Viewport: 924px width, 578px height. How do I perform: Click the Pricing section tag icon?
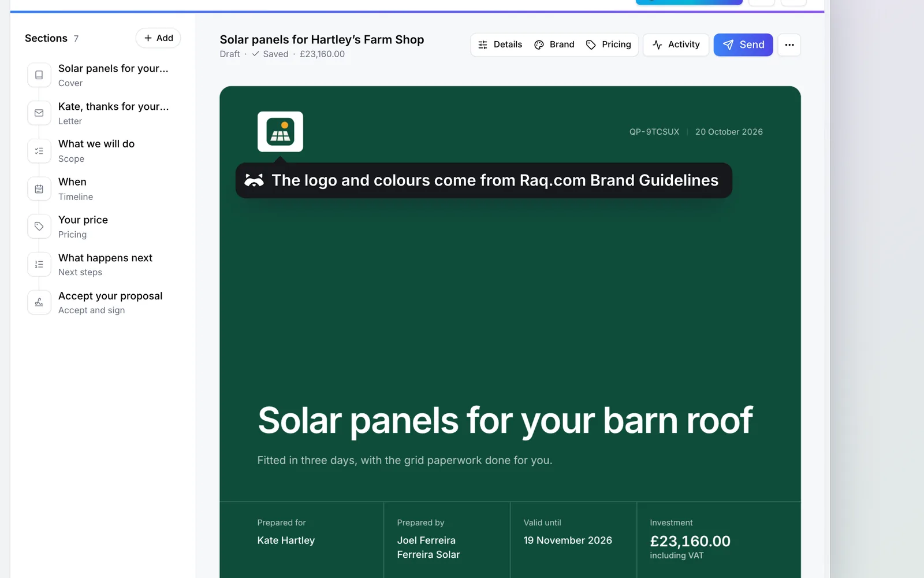pos(39,227)
